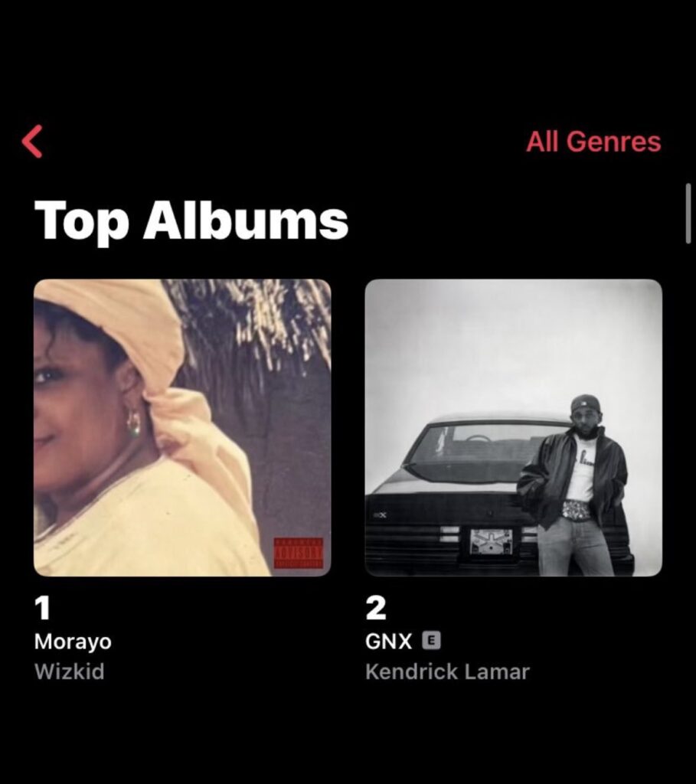View the artist Kendrick Lamar
Image resolution: width=696 pixels, height=784 pixels.
pyautogui.click(x=447, y=671)
